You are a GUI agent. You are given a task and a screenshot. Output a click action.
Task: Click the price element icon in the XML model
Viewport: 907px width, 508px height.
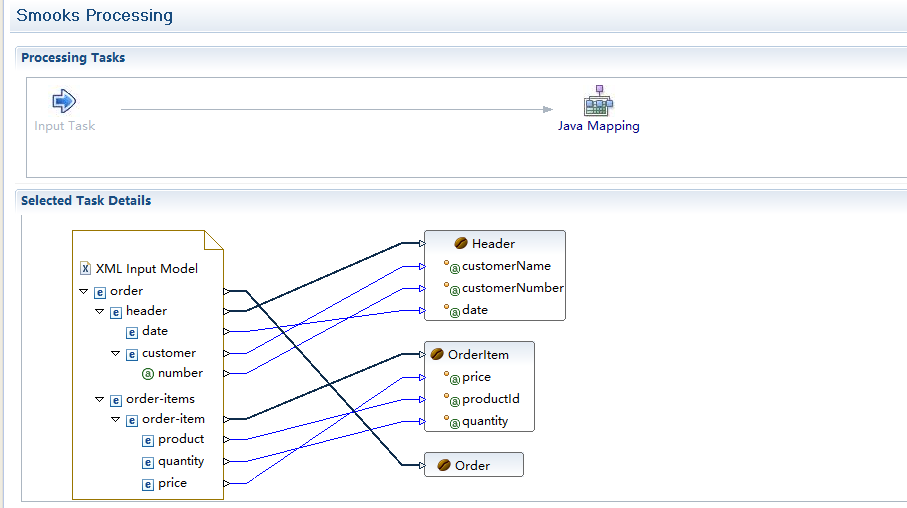click(148, 484)
